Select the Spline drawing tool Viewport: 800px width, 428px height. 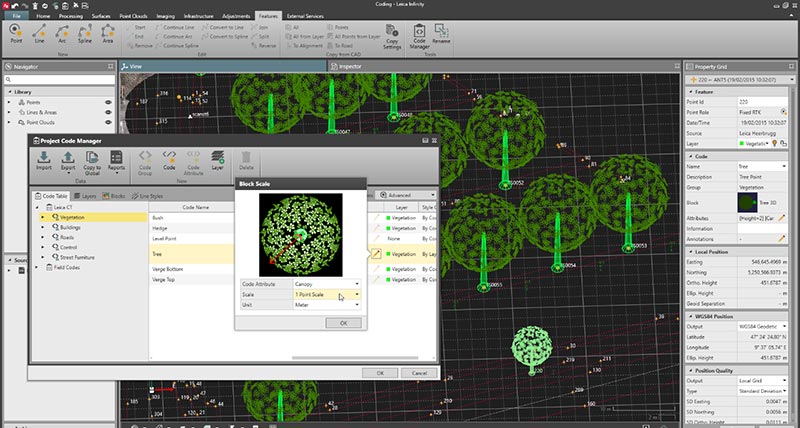[x=84, y=37]
